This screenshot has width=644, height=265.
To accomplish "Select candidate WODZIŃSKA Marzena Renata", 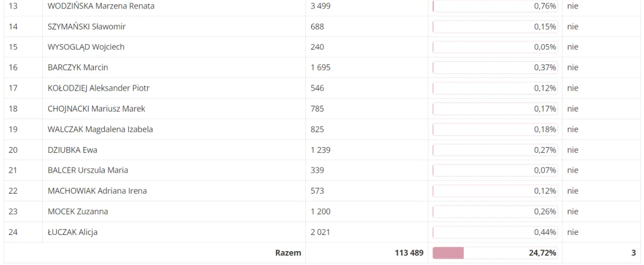I will [x=101, y=6].
